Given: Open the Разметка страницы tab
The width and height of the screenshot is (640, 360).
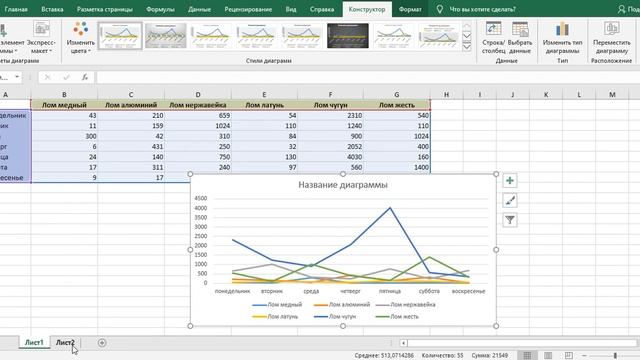Looking at the screenshot, I should (x=104, y=9).
